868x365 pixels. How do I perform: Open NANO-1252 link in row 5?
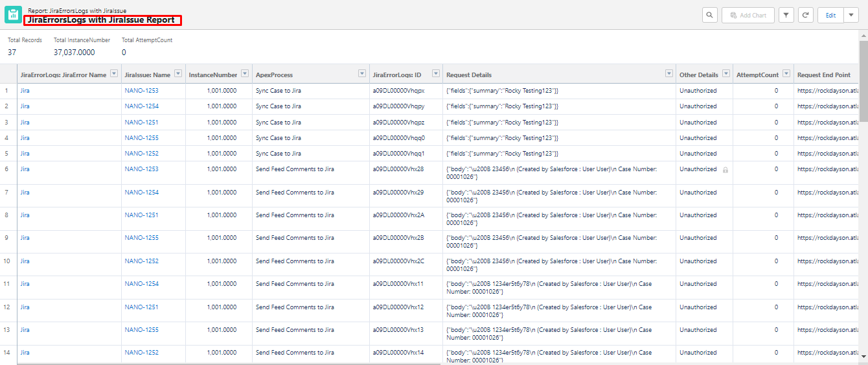click(x=141, y=154)
